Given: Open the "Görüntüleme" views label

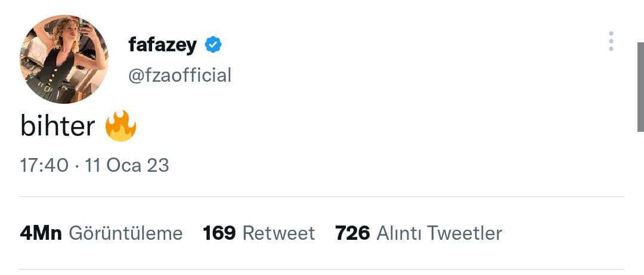Looking at the screenshot, I should point(126,233).
